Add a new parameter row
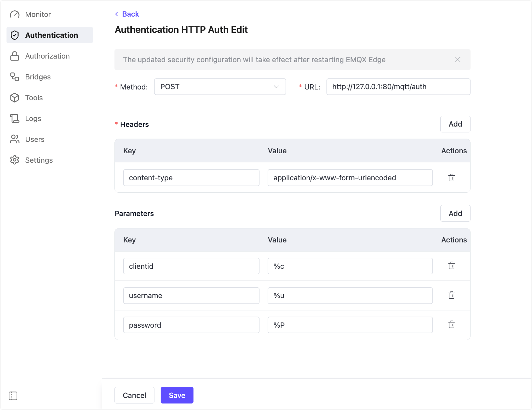This screenshot has height=410, width=532. [455, 213]
